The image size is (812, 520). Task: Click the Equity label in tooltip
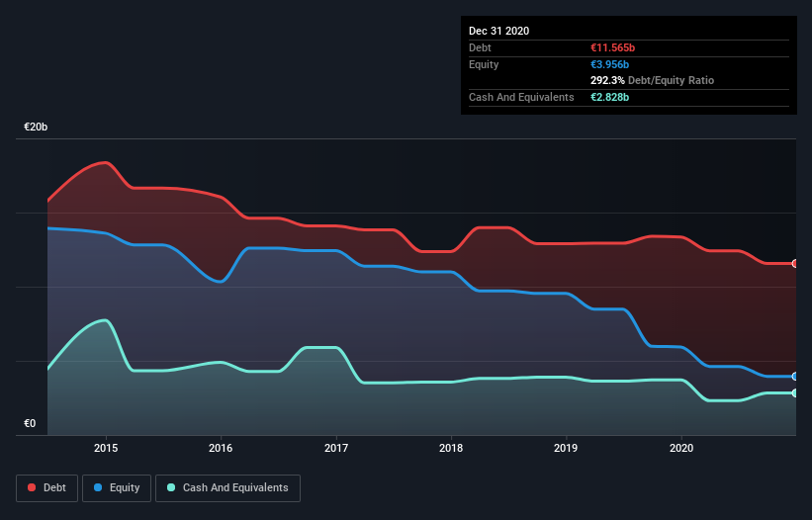click(x=484, y=64)
